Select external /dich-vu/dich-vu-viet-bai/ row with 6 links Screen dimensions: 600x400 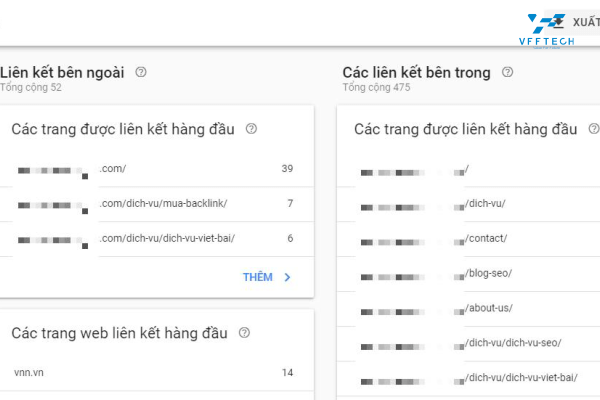pyautogui.click(x=155, y=238)
